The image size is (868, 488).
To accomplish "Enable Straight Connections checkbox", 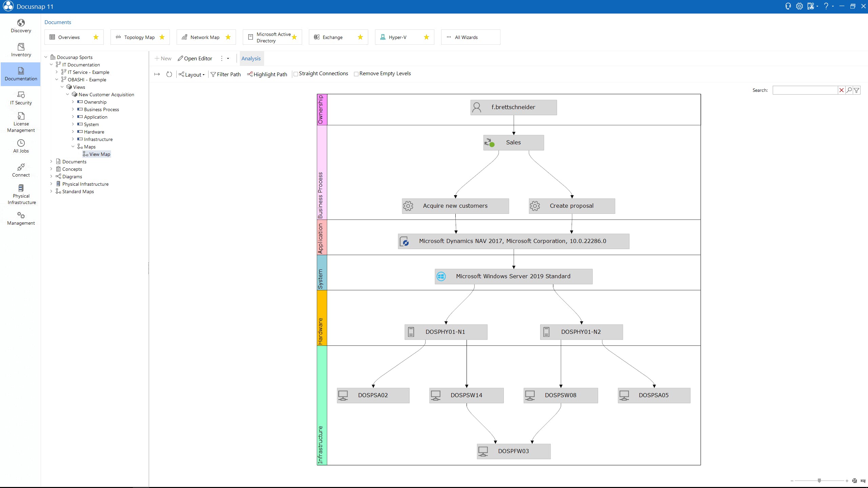I will tap(296, 74).
